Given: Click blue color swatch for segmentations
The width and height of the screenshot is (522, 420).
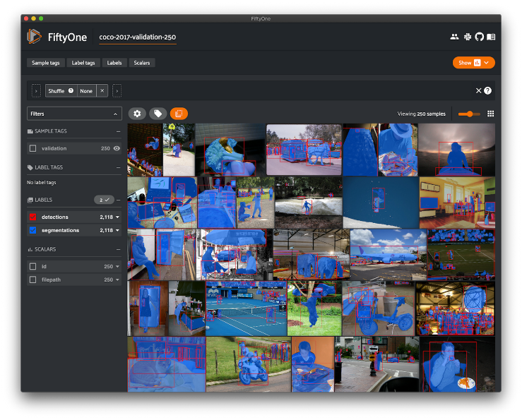Looking at the screenshot, I should [32, 230].
